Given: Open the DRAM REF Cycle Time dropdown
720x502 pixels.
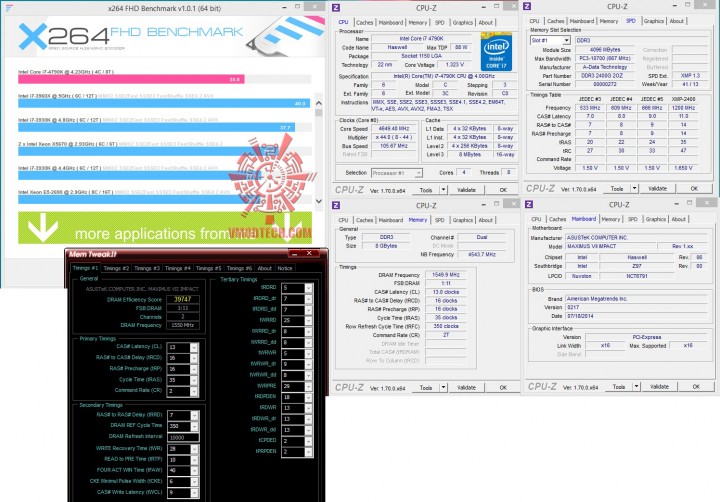Looking at the screenshot, I should click(195, 426).
